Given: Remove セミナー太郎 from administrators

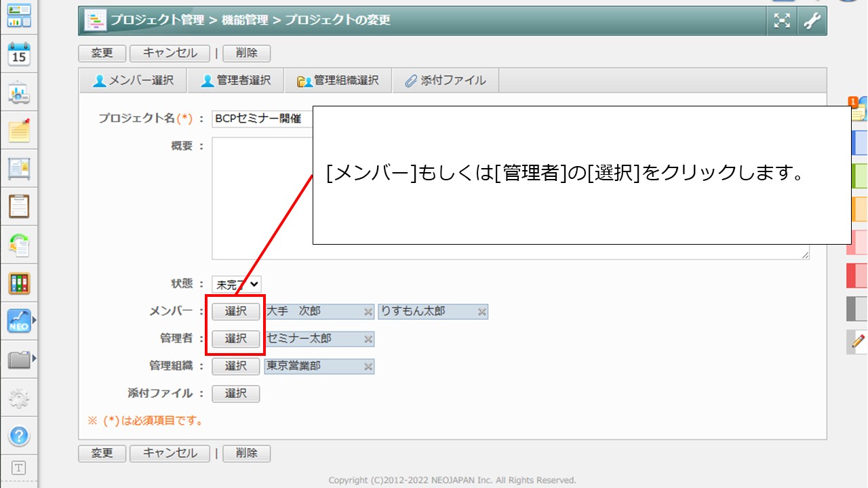Looking at the screenshot, I should tap(368, 339).
